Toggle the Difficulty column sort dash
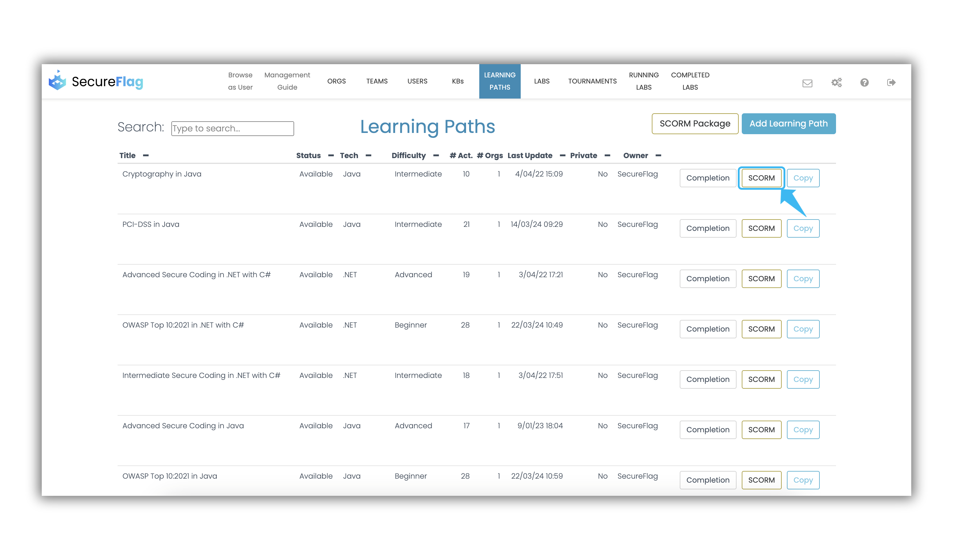953x560 pixels. pos(436,155)
